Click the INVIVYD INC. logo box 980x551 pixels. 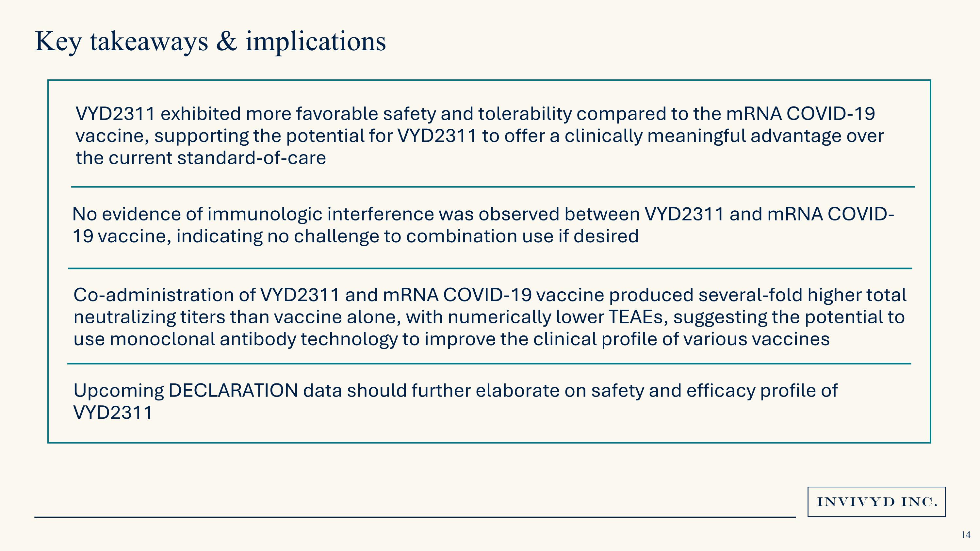pos(876,502)
